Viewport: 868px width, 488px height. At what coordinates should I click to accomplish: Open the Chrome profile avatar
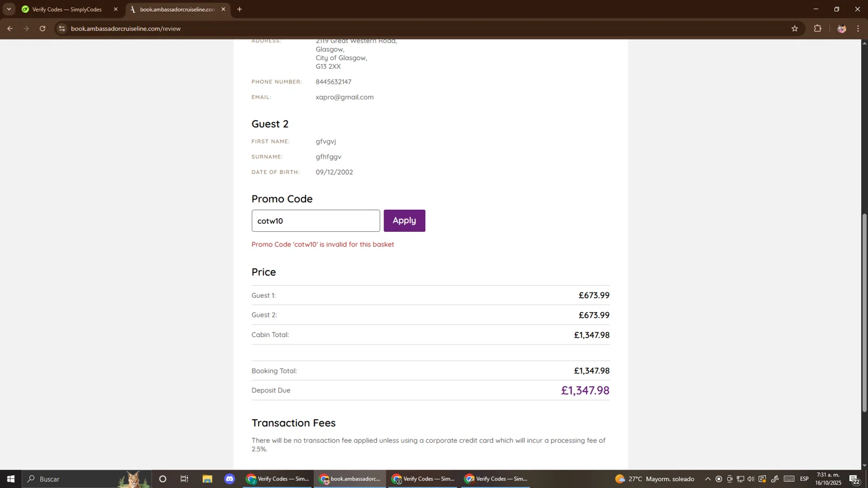[x=841, y=28]
